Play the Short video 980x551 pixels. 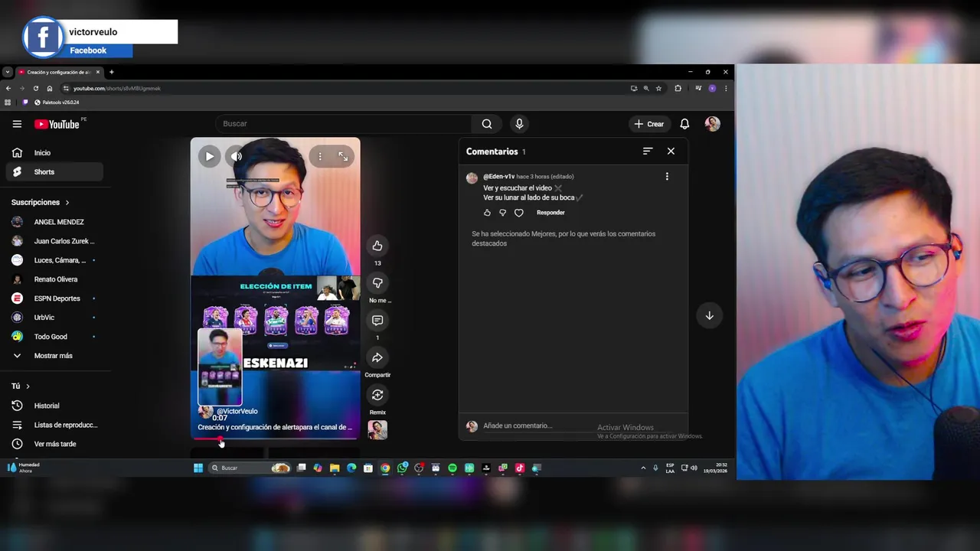coord(209,156)
